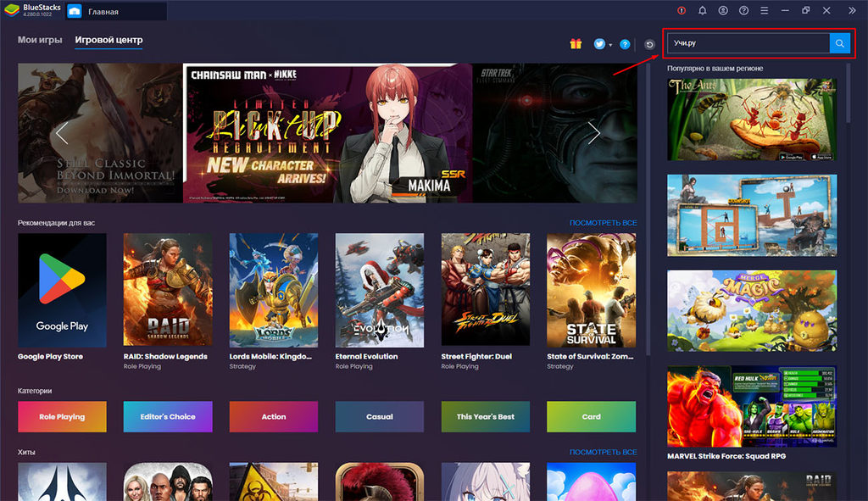868x501 pixels.
Task: Select the Editor's Choice category button
Action: tap(168, 416)
